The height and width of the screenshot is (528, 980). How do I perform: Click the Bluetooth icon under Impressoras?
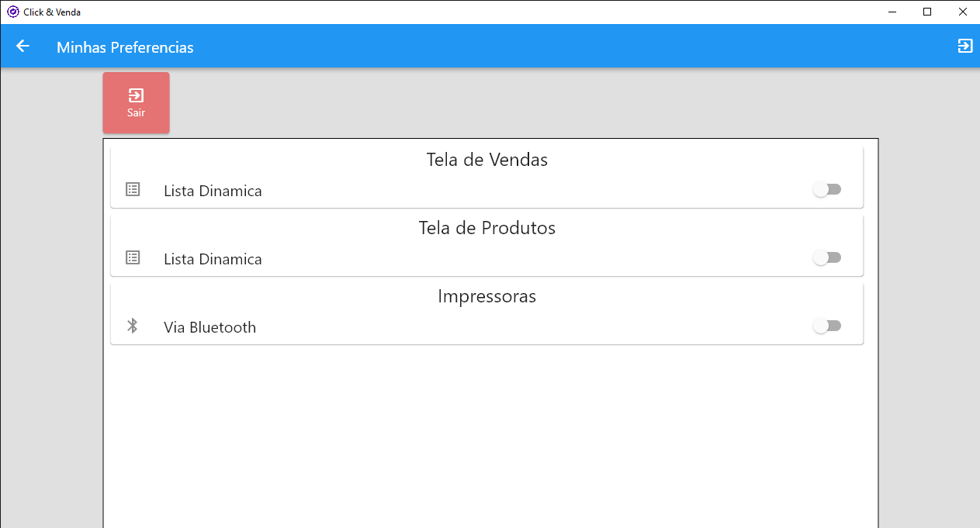tap(133, 326)
